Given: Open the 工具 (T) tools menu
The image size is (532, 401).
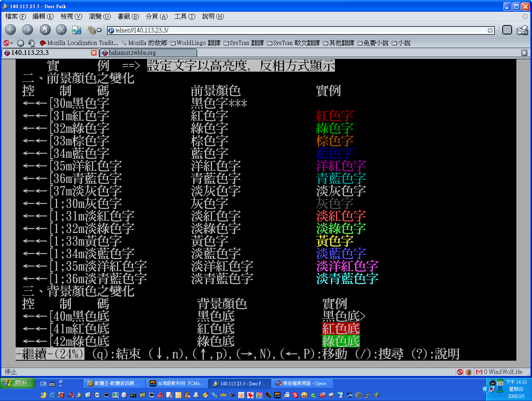Looking at the screenshot, I should click(x=184, y=16).
